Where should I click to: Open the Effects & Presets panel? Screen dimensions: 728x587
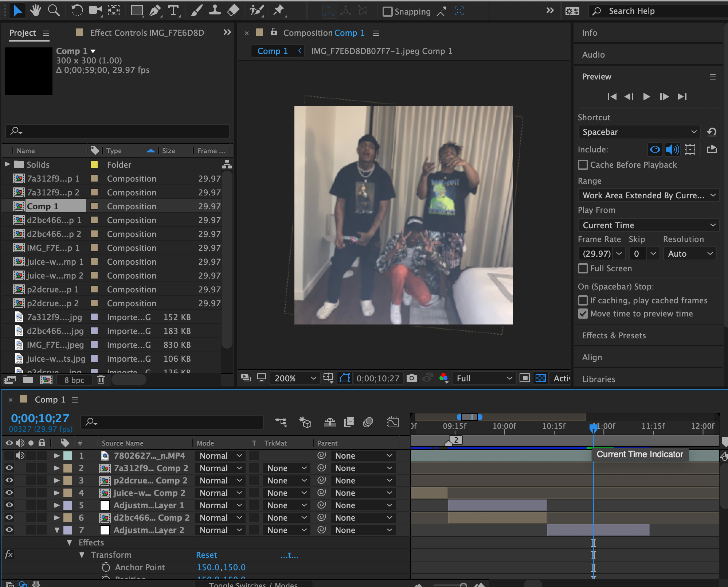coord(614,335)
